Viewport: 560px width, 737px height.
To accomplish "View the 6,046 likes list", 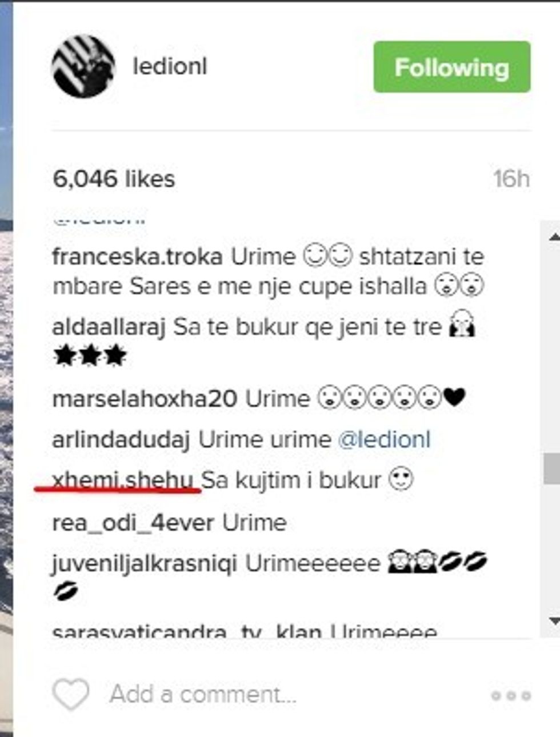I will 114,179.
